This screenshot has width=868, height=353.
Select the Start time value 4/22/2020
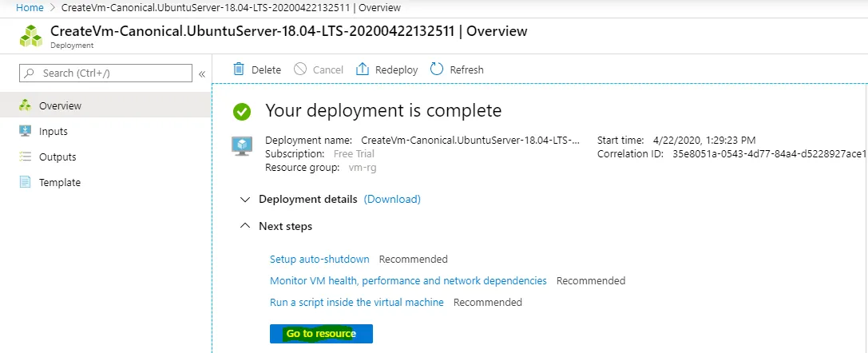coord(704,141)
